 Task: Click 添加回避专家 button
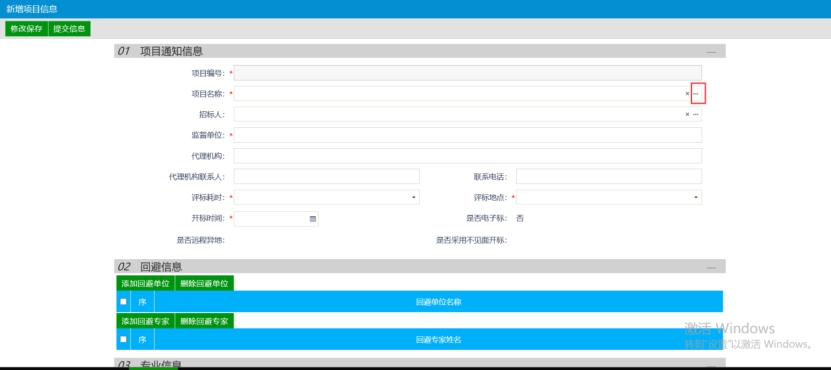145,321
